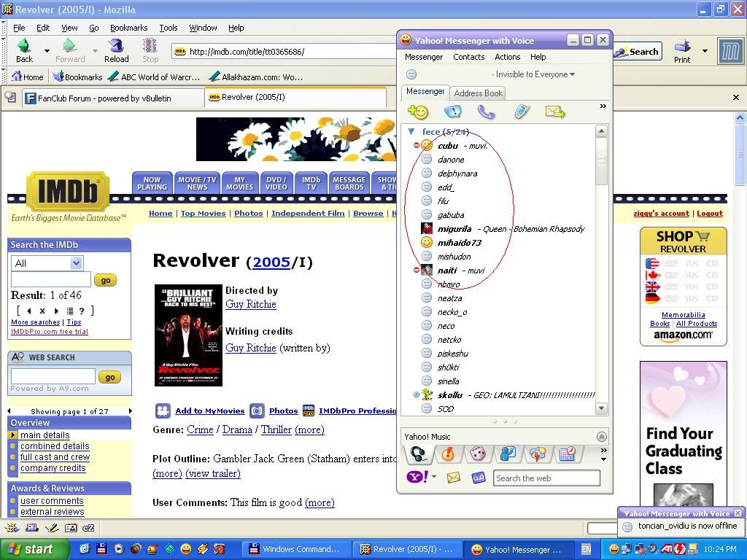This screenshot has width=747, height=560.
Task: Open the Calendar plugin tab
Action: pos(568,454)
